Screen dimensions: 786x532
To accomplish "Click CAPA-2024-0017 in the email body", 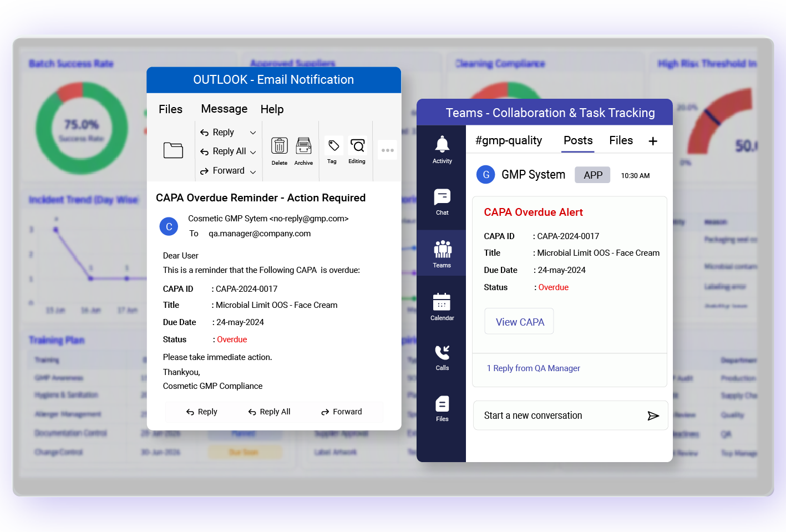I will tap(246, 289).
